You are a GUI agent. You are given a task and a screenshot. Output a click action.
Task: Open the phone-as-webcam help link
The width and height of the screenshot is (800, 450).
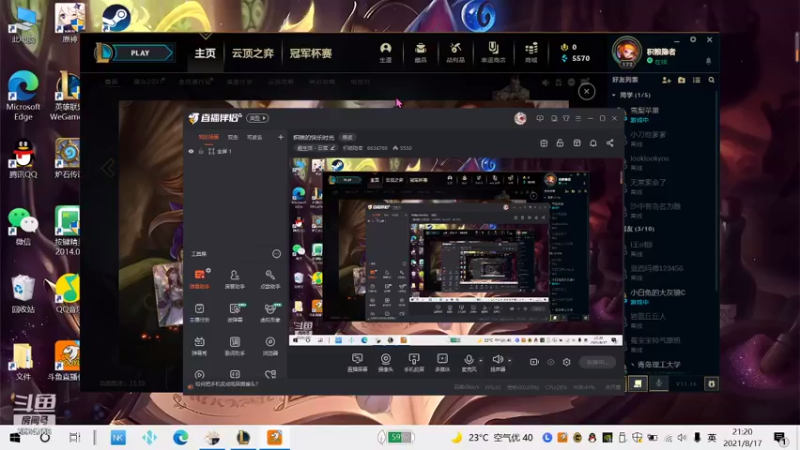(227, 384)
